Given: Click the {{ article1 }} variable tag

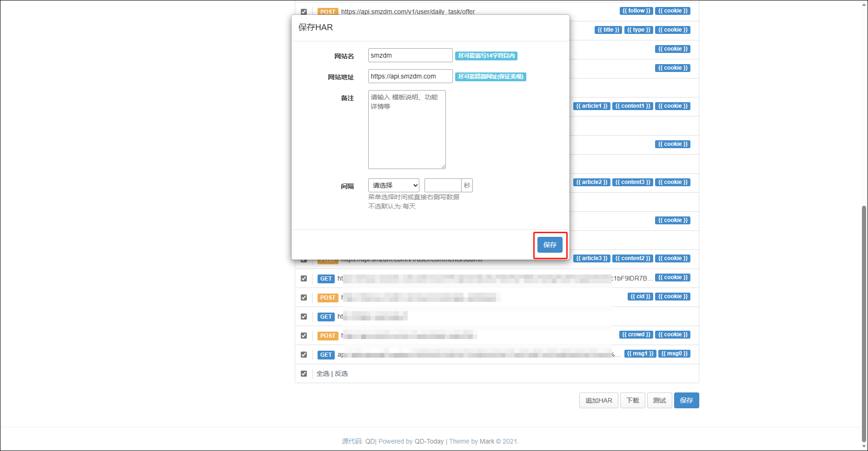Looking at the screenshot, I should [591, 106].
